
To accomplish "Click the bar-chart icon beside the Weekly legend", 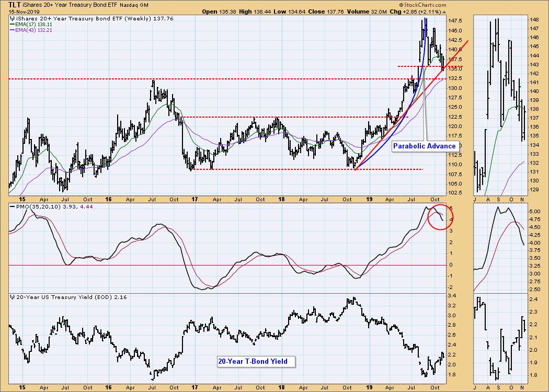I will coord(12,18).
